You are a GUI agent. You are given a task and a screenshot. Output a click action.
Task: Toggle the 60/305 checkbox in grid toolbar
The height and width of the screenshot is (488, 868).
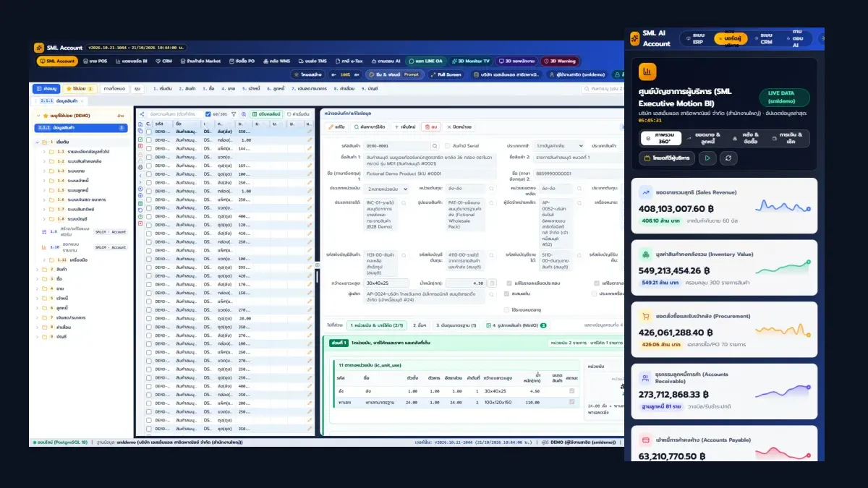click(x=208, y=114)
